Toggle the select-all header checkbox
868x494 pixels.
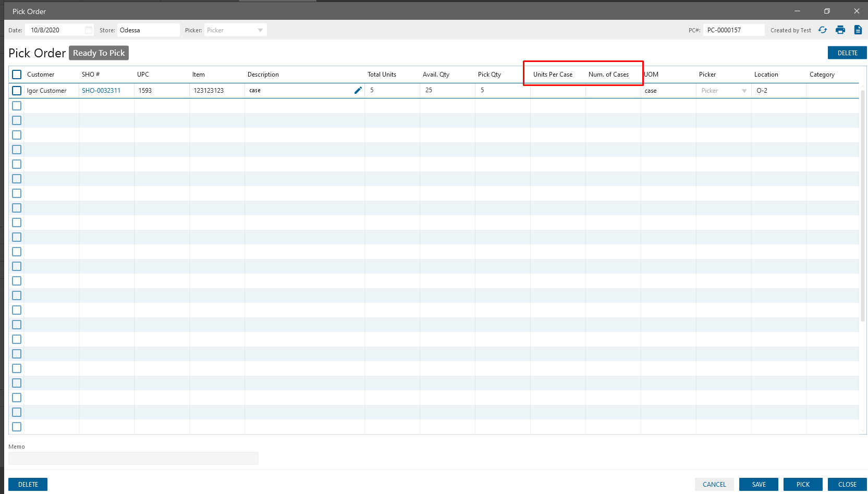pyautogui.click(x=17, y=75)
